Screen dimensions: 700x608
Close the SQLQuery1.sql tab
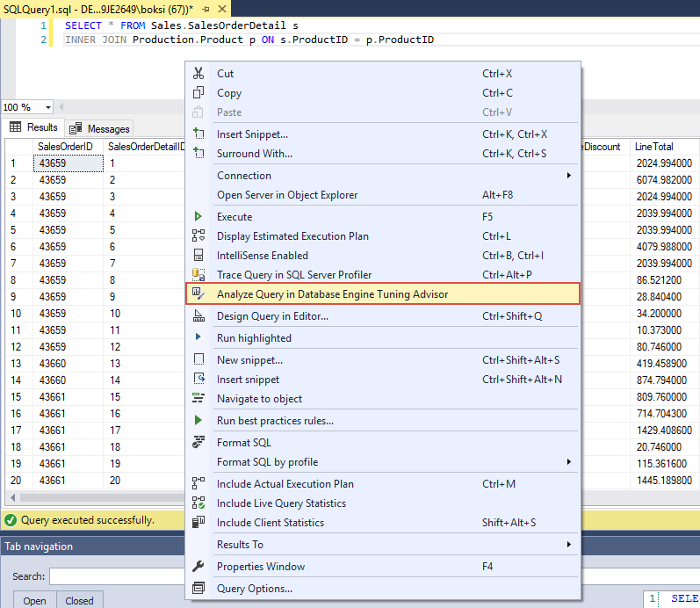222,9
